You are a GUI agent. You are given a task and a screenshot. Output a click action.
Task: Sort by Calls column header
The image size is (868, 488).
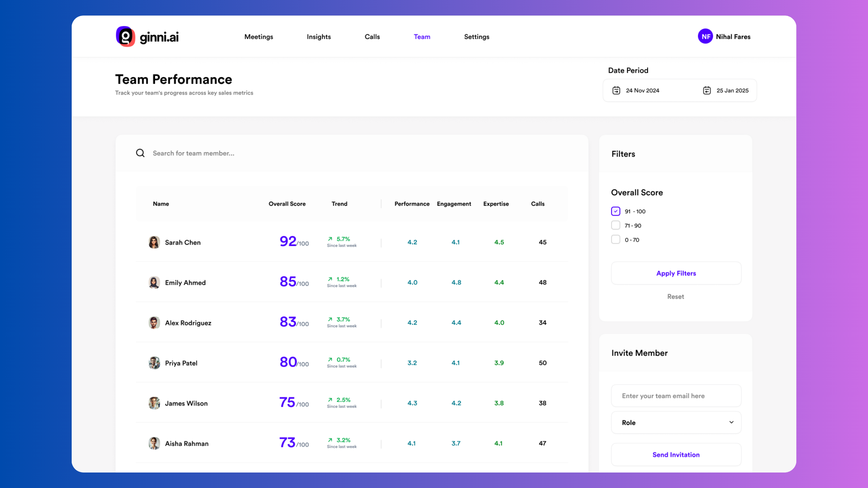[x=537, y=204]
